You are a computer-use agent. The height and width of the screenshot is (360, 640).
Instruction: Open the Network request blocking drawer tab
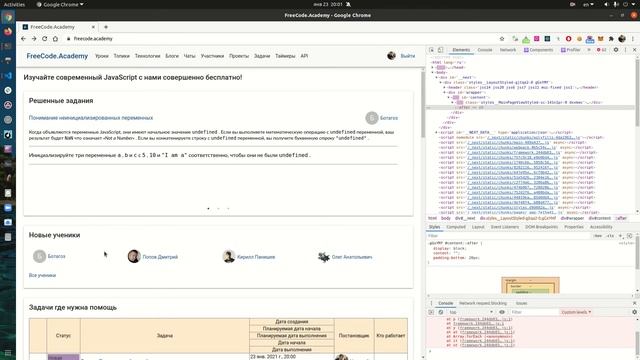(483, 303)
